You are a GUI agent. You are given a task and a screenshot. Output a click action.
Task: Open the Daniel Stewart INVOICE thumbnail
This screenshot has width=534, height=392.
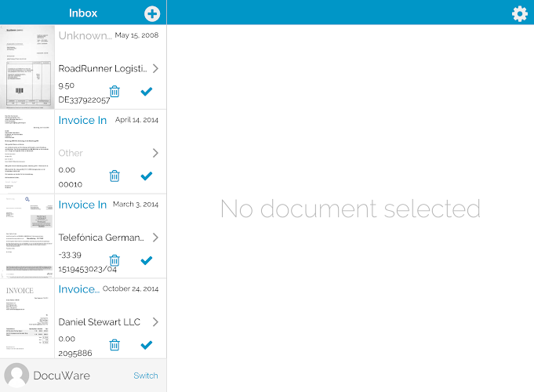coord(27,318)
